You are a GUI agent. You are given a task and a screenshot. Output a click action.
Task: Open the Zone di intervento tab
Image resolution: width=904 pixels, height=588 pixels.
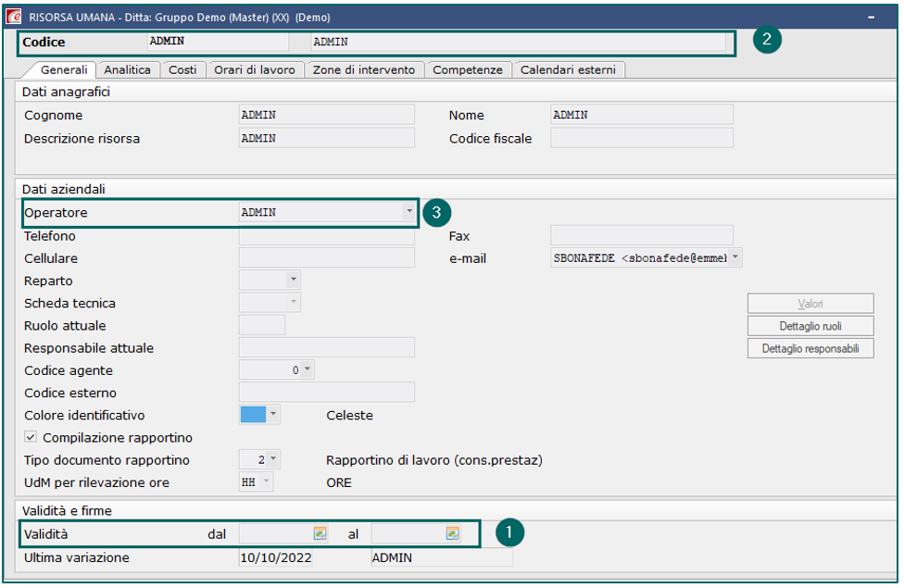(x=364, y=69)
